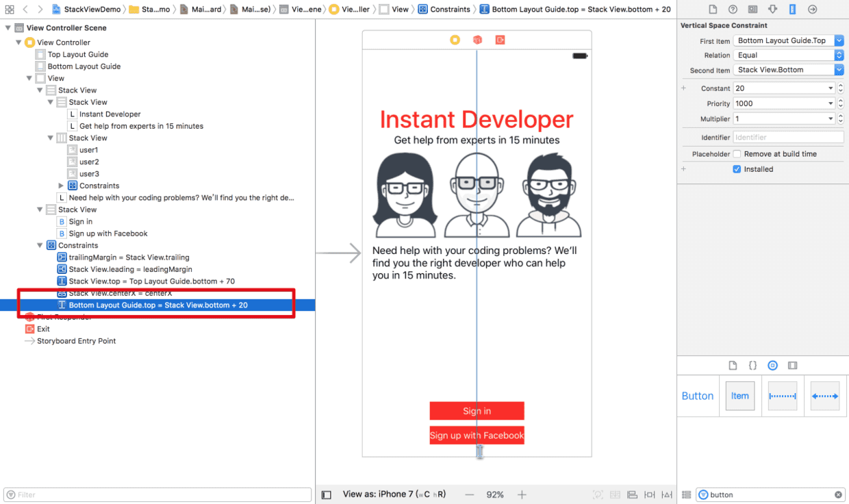Go back in the jump bar history
The image size is (849, 504).
25,10
